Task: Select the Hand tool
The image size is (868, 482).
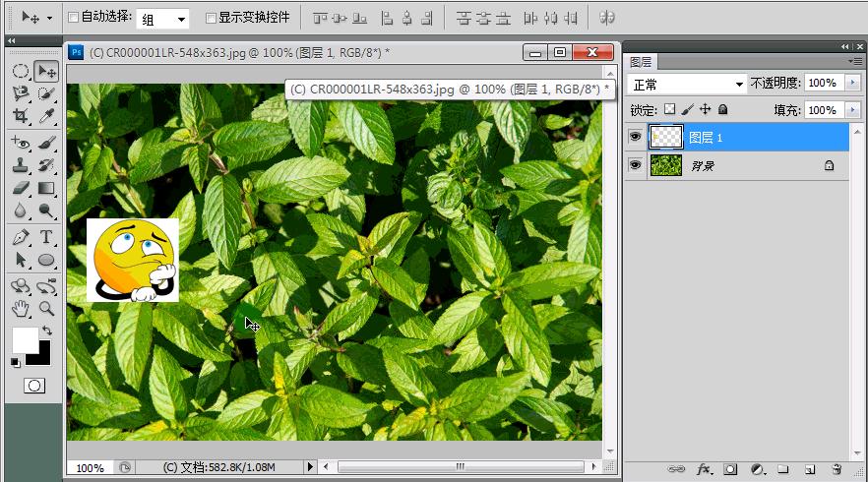Action: coord(20,309)
